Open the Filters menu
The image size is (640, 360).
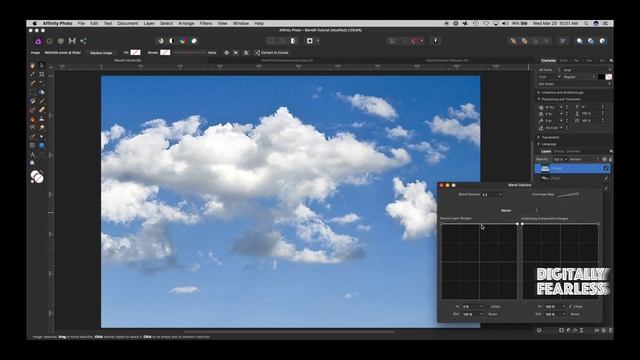[206, 24]
